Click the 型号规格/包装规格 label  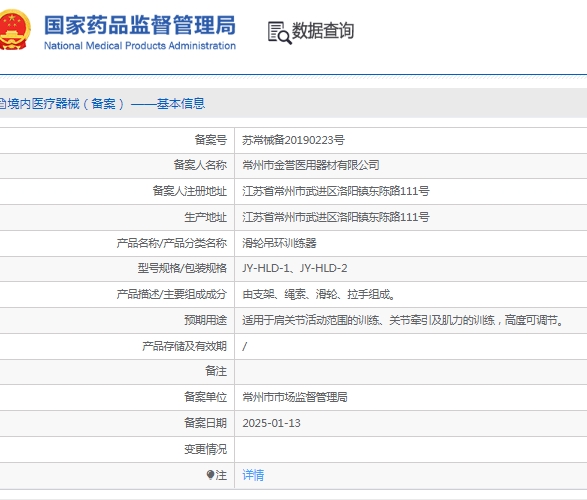point(182,268)
